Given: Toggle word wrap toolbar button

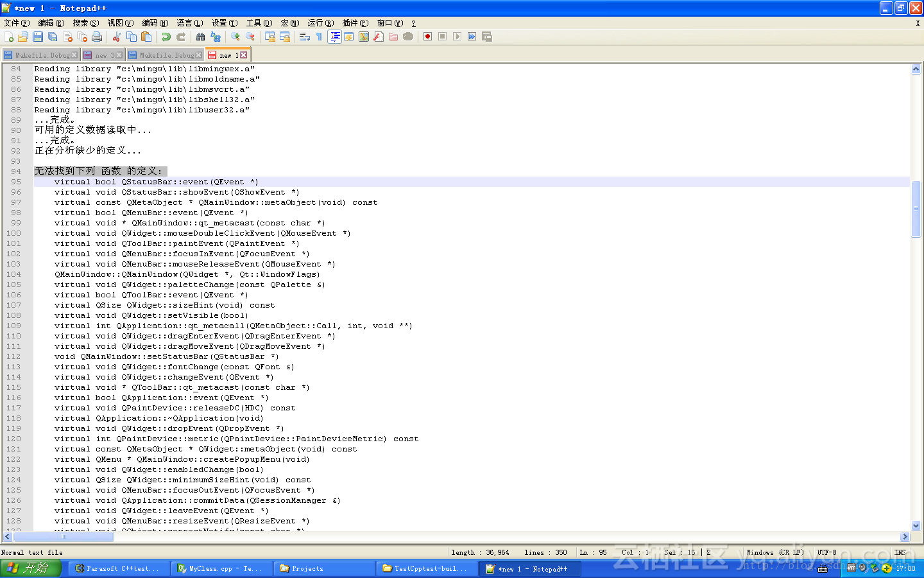Looking at the screenshot, I should (x=305, y=37).
